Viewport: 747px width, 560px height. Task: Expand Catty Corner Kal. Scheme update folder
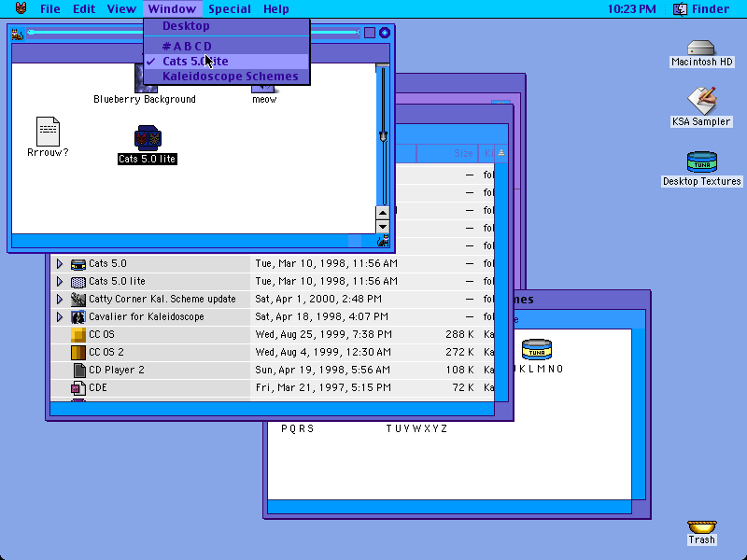tap(60, 299)
